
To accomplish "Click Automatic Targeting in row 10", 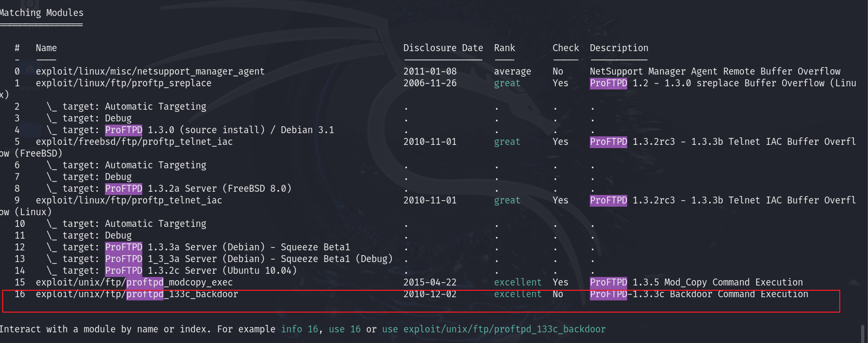I will (156, 224).
